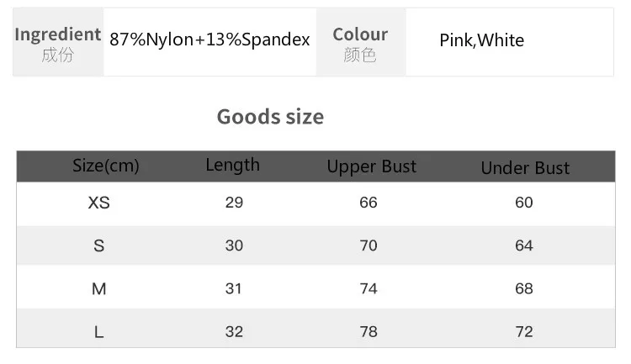
Task: Select the Pink,White colour value
Action: (x=482, y=40)
